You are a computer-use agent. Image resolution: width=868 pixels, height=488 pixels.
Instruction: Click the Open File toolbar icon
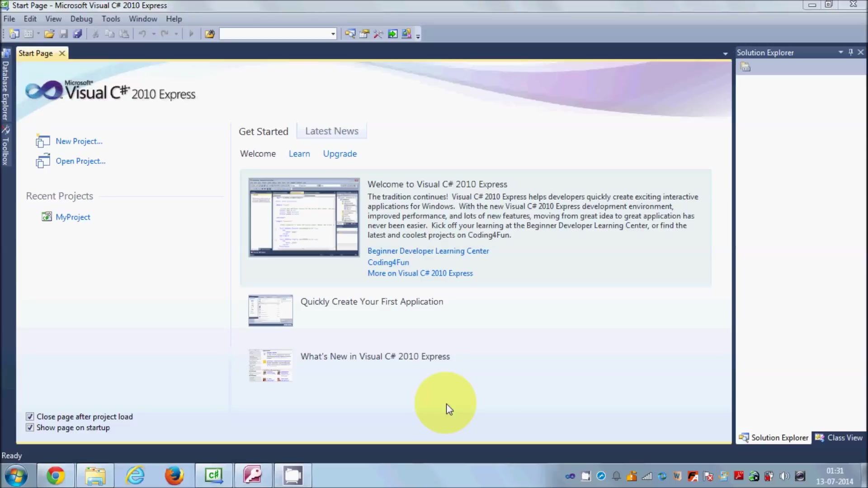(49, 34)
